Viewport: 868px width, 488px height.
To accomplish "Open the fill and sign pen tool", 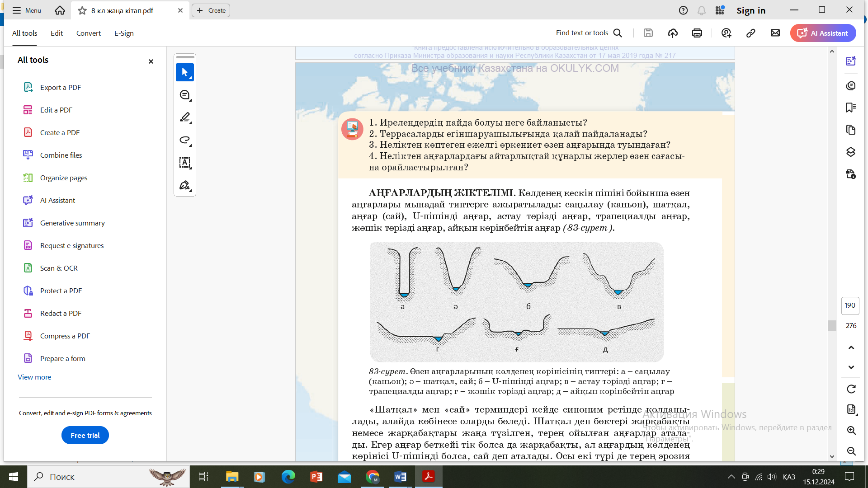I will pos(184,185).
